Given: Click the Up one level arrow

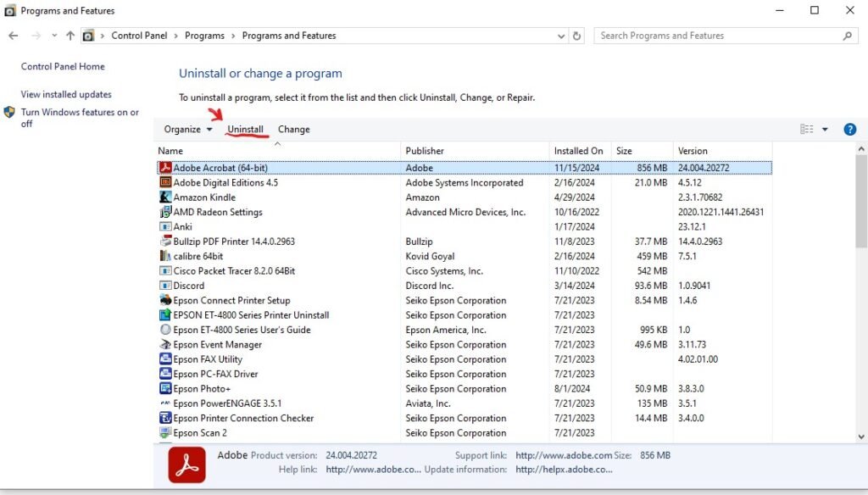Looking at the screenshot, I should [70, 36].
